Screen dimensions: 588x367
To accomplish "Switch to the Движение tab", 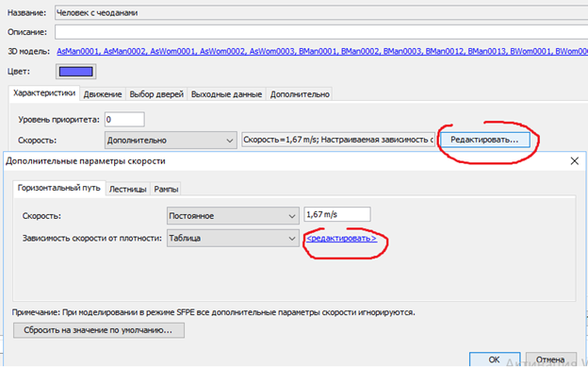I will (x=103, y=94).
